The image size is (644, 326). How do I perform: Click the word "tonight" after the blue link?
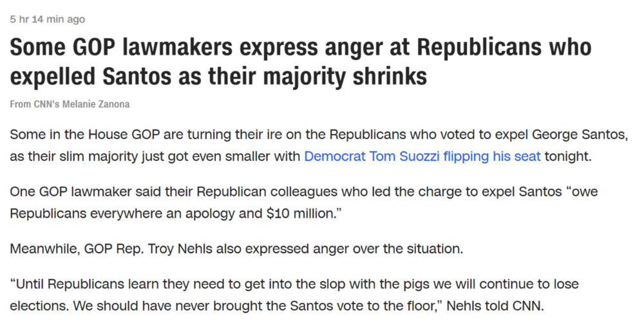coord(566,157)
